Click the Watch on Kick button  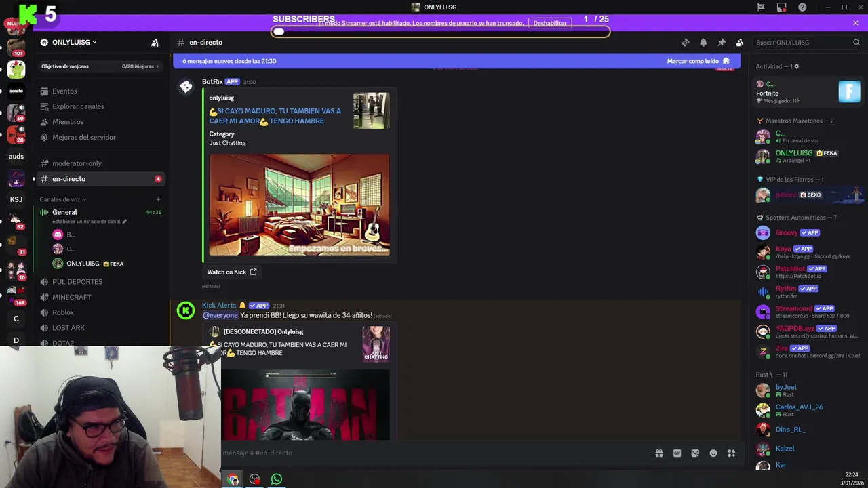232,272
